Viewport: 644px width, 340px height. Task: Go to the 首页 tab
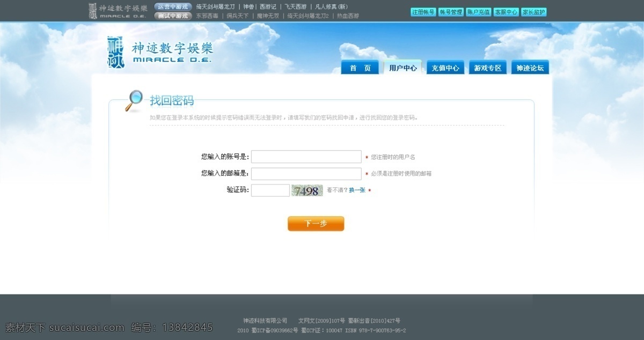[x=360, y=68]
